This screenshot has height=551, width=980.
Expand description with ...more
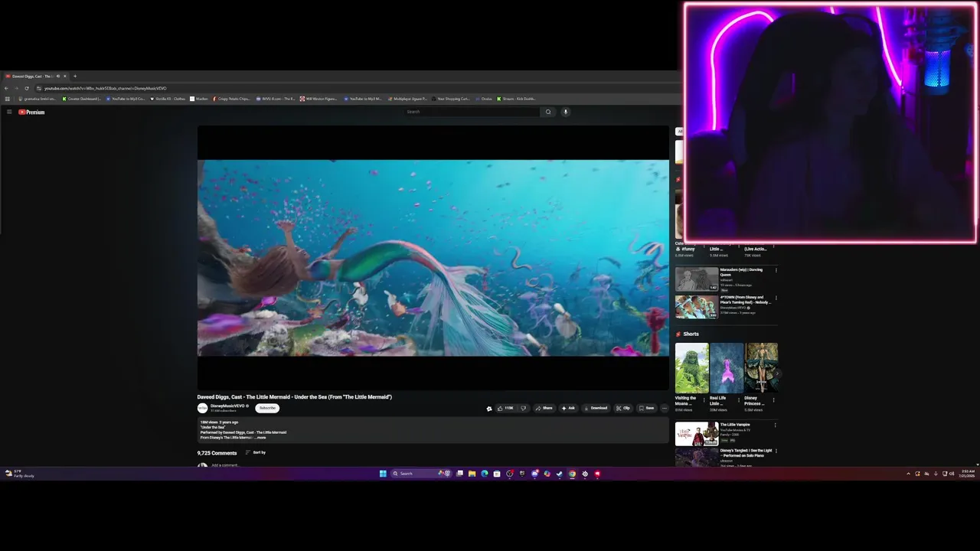260,438
